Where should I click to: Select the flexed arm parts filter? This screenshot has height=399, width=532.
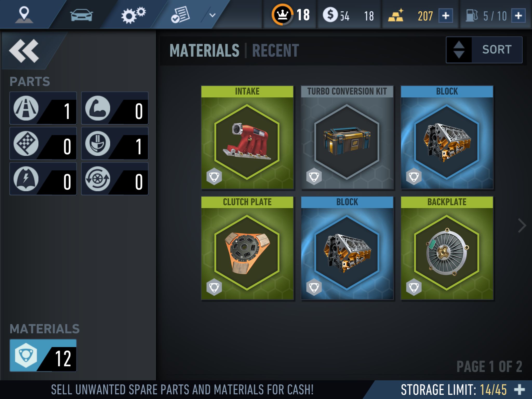click(115, 108)
